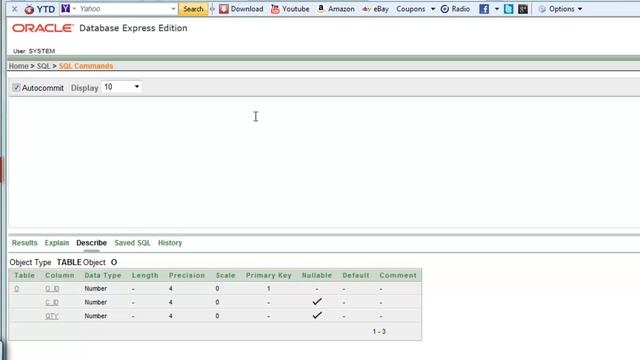The width and height of the screenshot is (640, 360).
Task: Toggle the Autocommit checkbox
Action: [x=16, y=87]
